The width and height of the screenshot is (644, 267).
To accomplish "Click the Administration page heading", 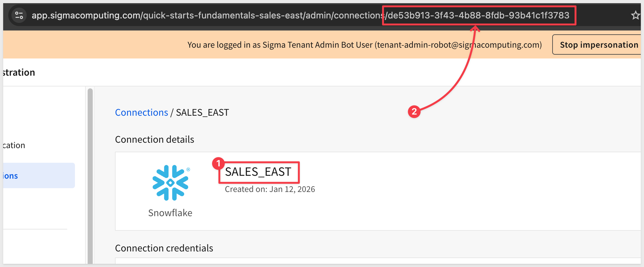I will point(19,72).
